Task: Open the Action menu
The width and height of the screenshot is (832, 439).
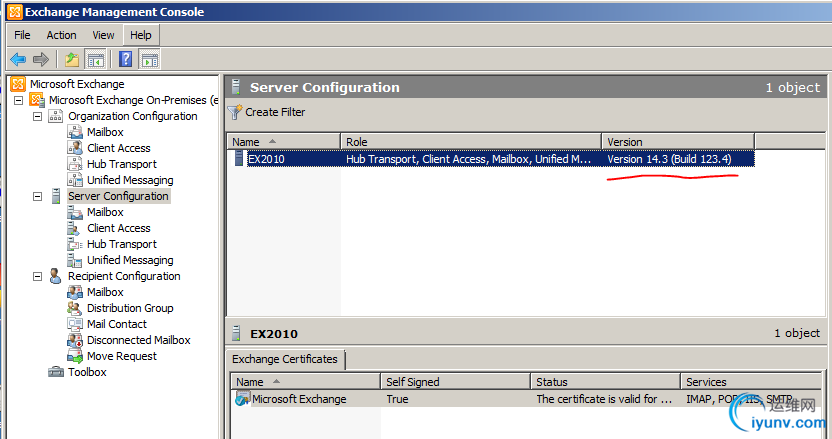Action: coord(62,35)
